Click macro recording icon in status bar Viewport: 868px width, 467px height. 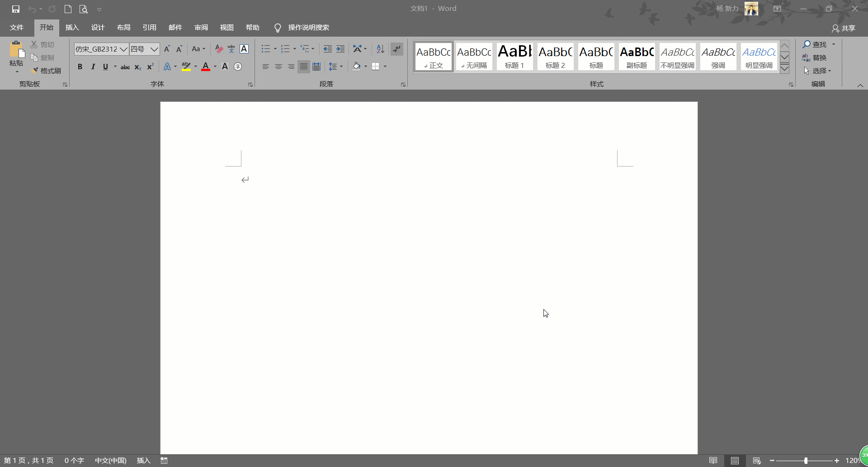(x=164, y=460)
